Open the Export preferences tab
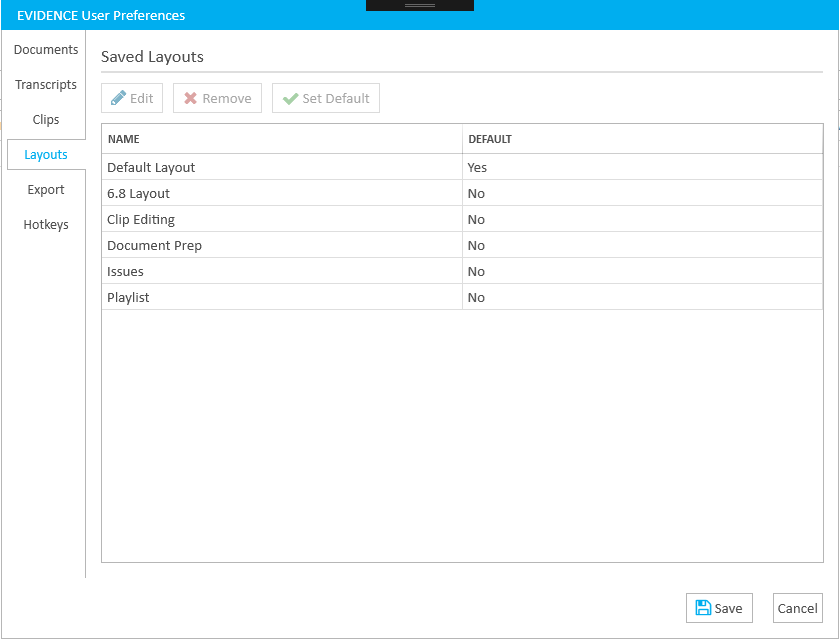 pos(46,190)
